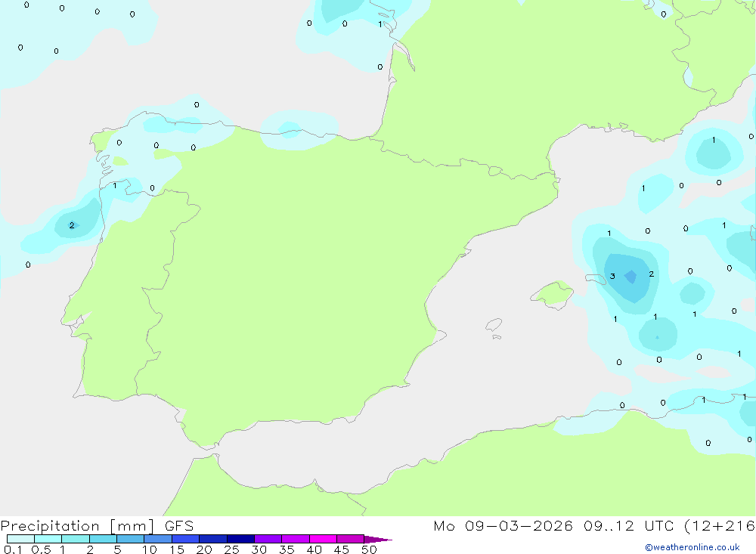Click the '20' legend scale label
This screenshot has width=756, height=554.
(x=204, y=549)
